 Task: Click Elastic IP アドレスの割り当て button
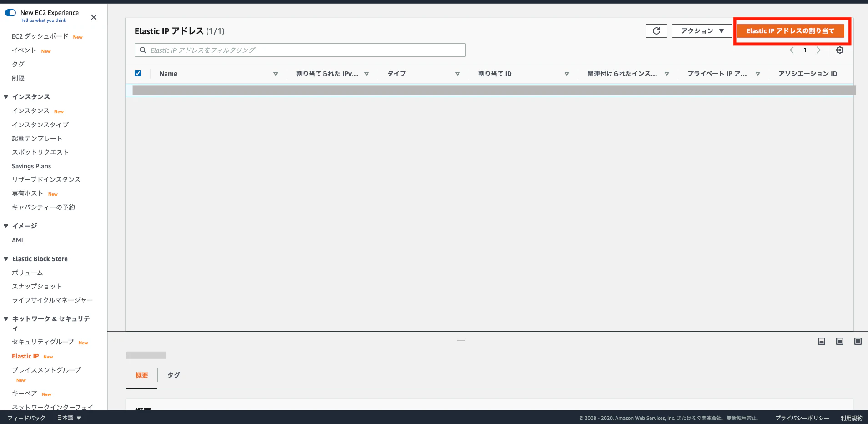point(790,31)
